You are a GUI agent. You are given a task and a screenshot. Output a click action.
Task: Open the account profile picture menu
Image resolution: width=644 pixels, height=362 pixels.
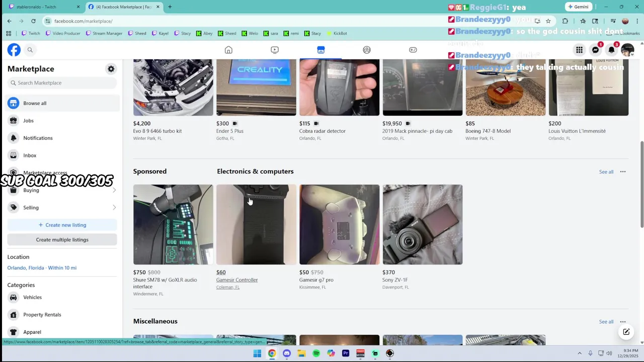627,50
